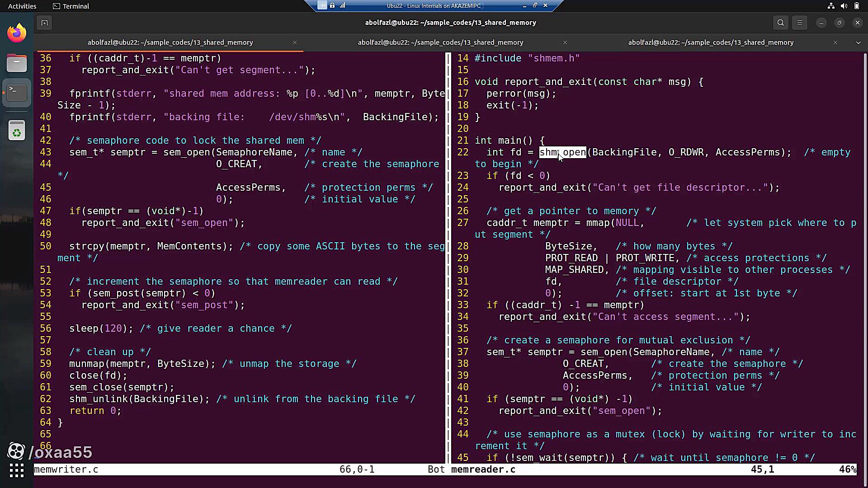868x488 pixels.
Task: Click 'munmap(memptr, ByteSize);' on line 59
Action: coord(142,364)
